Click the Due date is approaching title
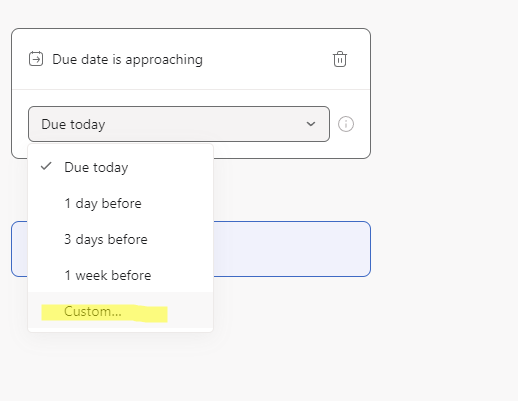The image size is (518, 401). 127,60
